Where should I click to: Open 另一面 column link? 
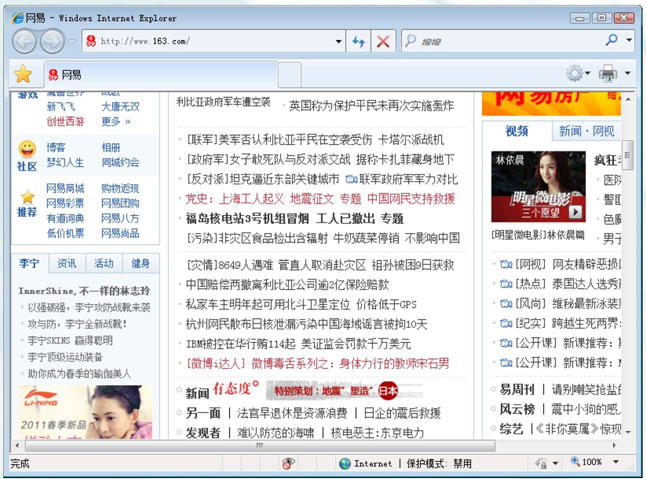pyautogui.click(x=203, y=413)
